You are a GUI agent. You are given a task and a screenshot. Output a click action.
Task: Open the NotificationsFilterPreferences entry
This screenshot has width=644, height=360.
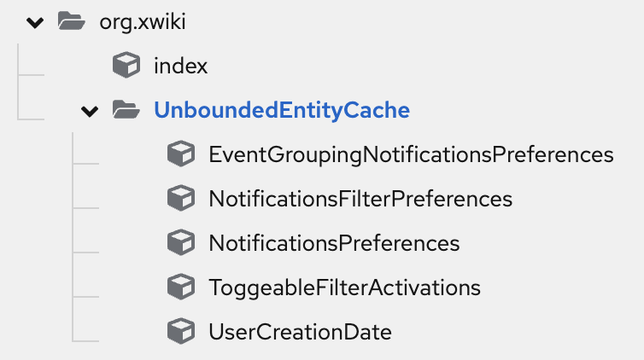(360, 199)
